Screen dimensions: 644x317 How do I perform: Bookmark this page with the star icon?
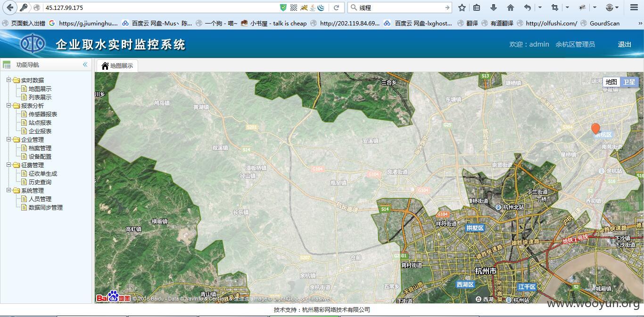click(462, 8)
